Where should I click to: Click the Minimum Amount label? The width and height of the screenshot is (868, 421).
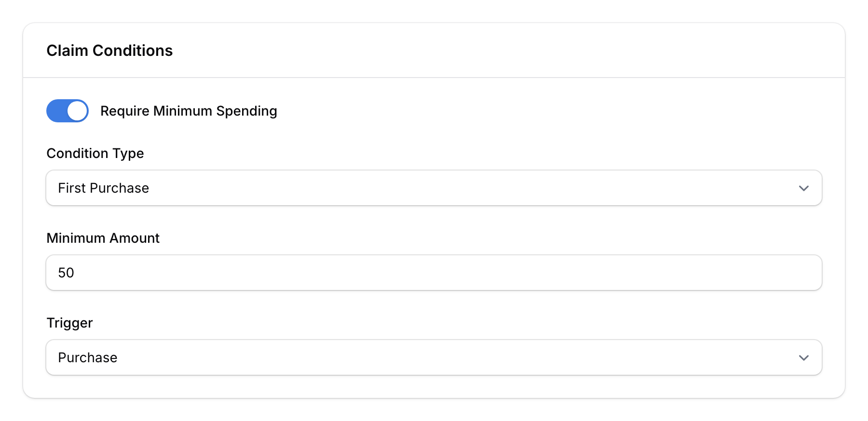tap(103, 237)
